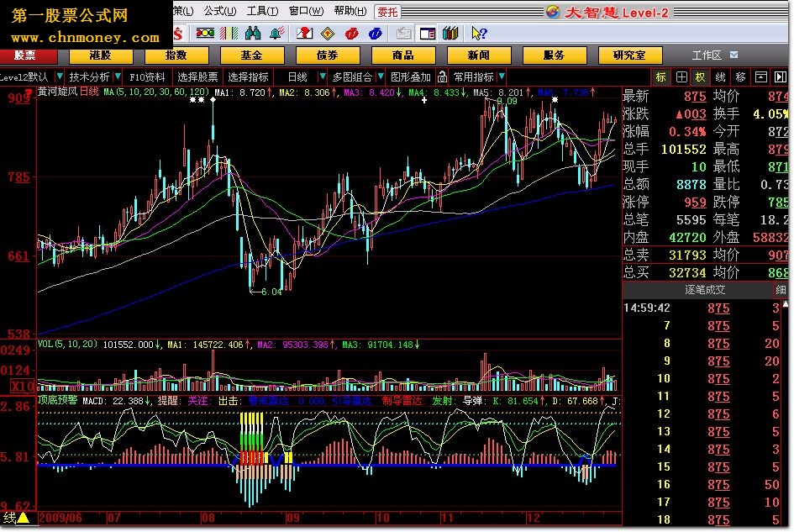Click the 2009/06 date on time axis
This screenshot has width=794, height=532.
point(60,519)
